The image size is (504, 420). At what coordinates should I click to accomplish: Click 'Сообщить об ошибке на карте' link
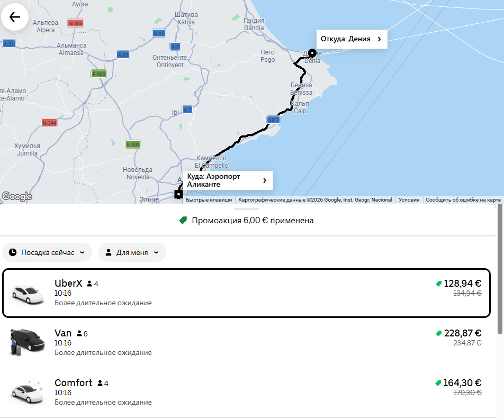[x=463, y=200]
